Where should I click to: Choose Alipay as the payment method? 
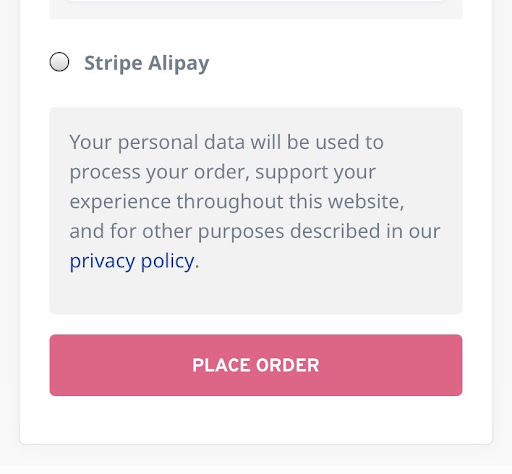pyautogui.click(x=59, y=62)
